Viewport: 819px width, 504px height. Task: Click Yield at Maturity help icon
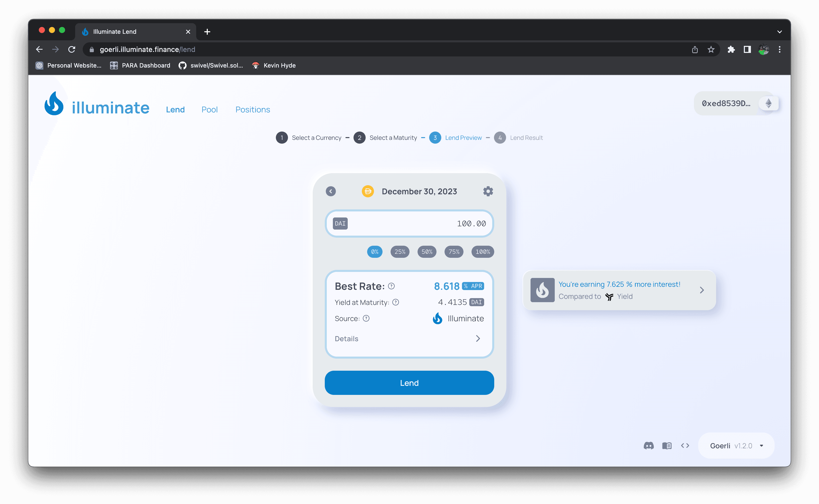pos(395,302)
